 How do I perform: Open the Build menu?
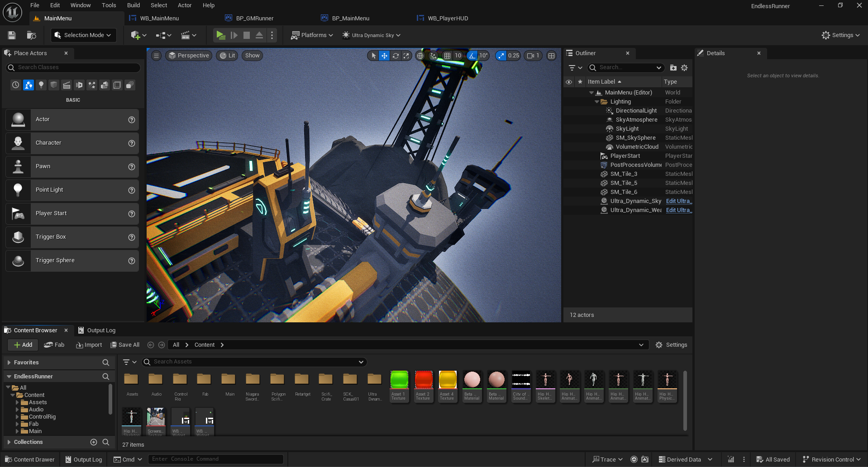[x=133, y=5]
